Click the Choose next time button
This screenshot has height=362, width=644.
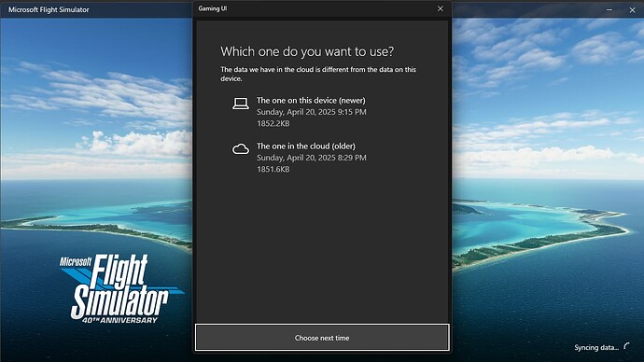coord(322,338)
